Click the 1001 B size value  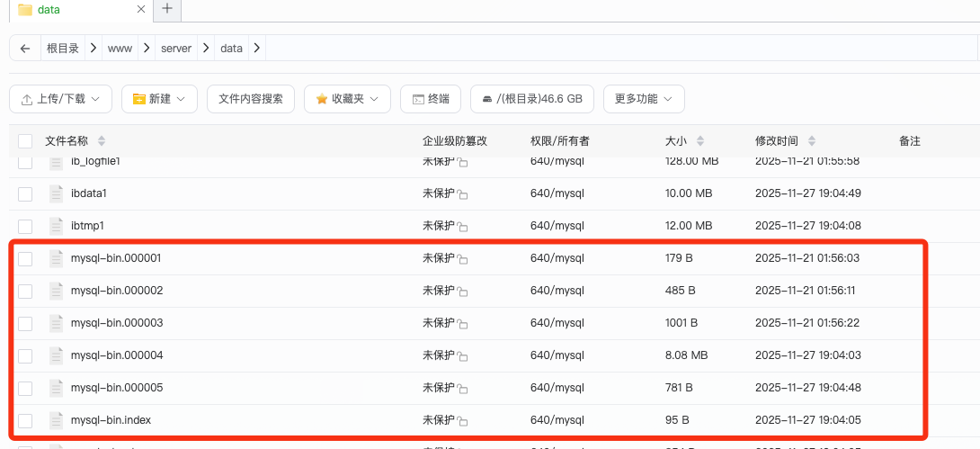pos(682,323)
